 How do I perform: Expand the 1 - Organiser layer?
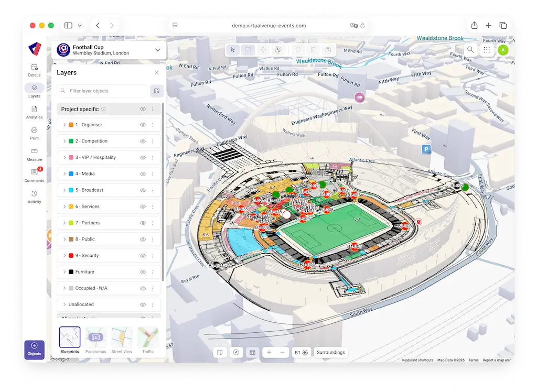pos(65,125)
